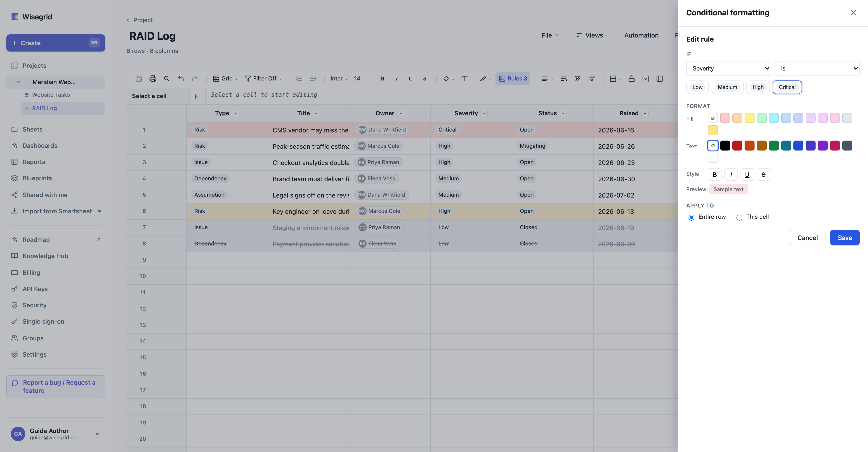The width and height of the screenshot is (868, 452).
Task: Open Guide Author account menu
Action: pos(56,434)
